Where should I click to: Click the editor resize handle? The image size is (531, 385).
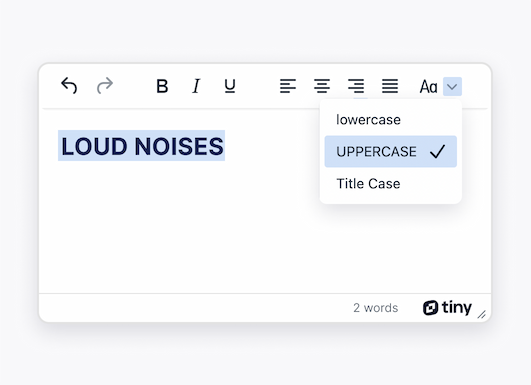coord(482,315)
